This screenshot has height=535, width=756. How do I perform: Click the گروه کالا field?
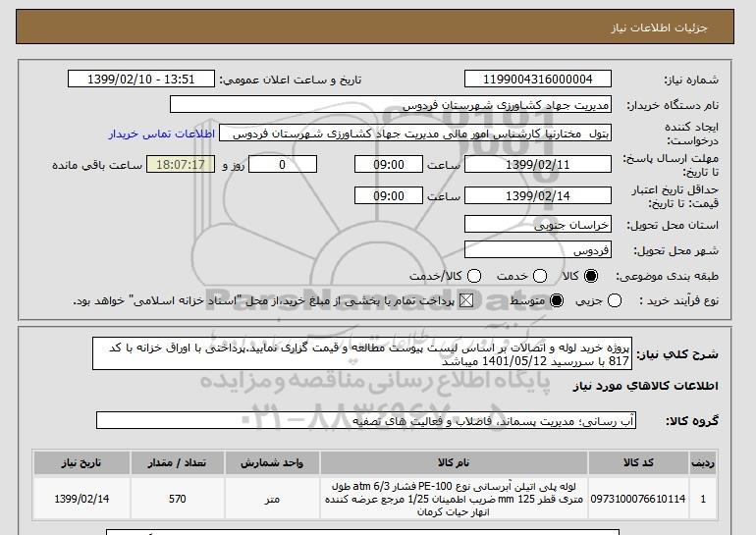(x=366, y=421)
